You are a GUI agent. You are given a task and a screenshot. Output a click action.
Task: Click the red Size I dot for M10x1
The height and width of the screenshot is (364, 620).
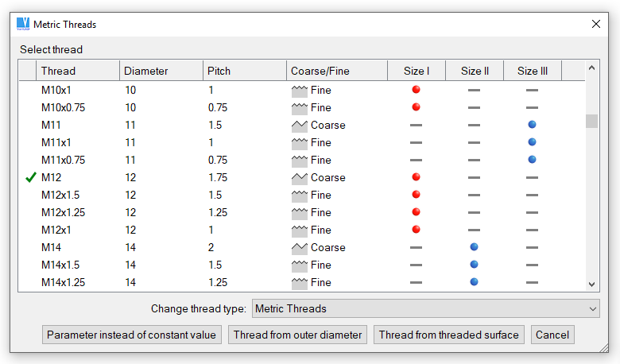[x=416, y=90]
